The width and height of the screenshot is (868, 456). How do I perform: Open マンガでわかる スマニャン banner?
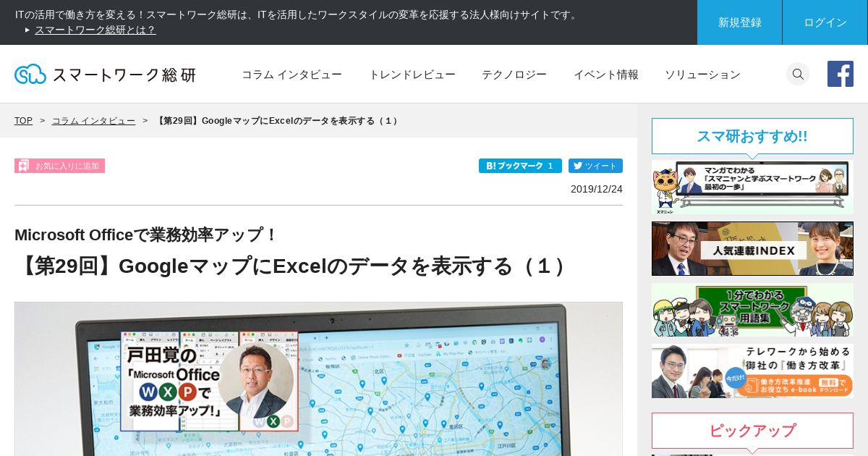[752, 187]
